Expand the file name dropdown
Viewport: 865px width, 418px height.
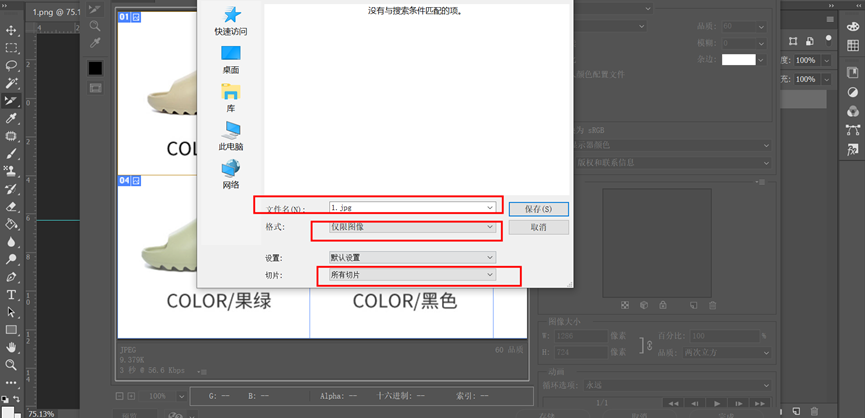490,207
